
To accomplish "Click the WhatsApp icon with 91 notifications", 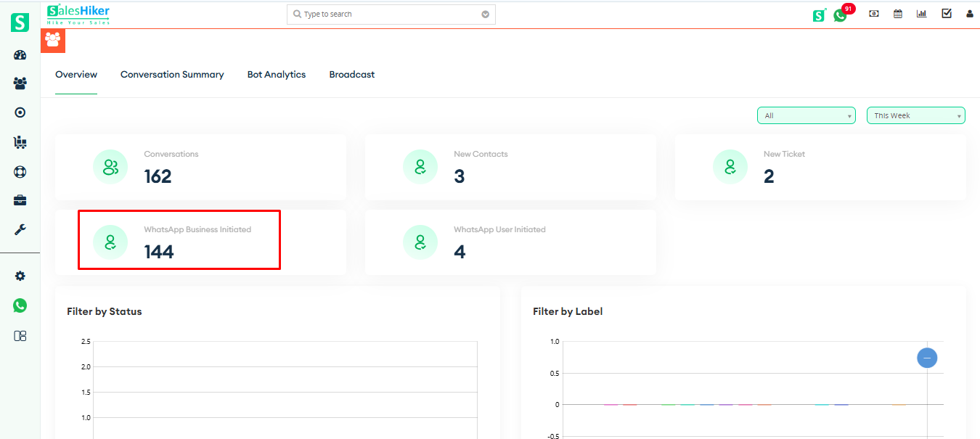I will [x=841, y=15].
